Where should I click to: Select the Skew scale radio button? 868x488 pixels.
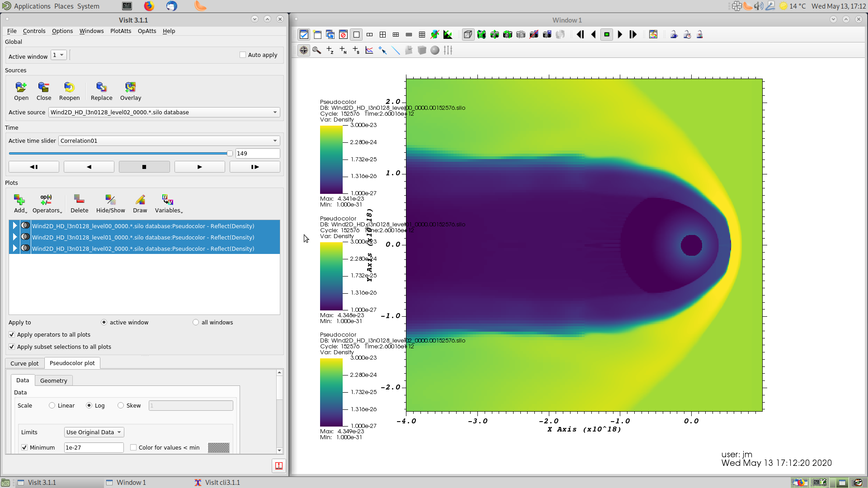(x=121, y=405)
